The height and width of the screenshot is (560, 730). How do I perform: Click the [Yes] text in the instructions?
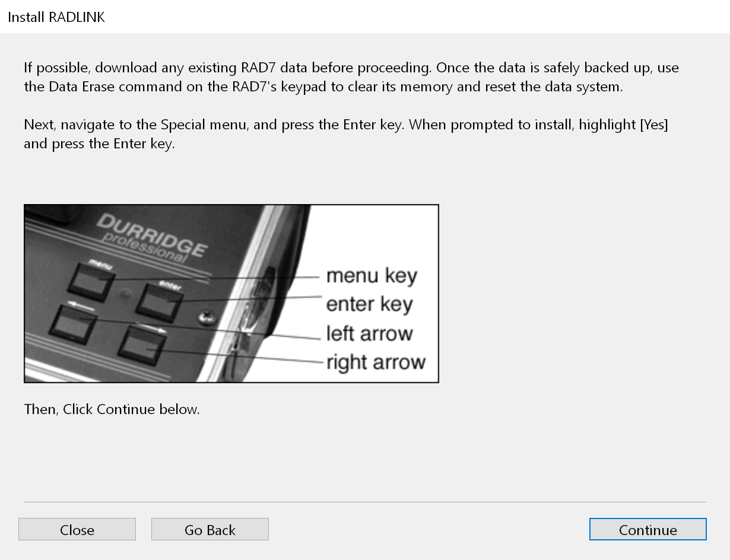[x=654, y=125]
